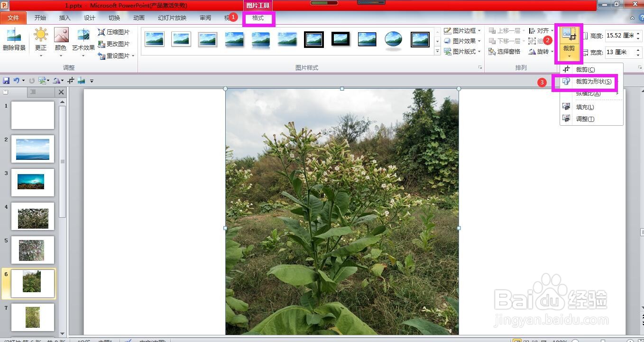Choose 裁剪为形状(S) menu item
Viewport: 644px width, 342px height.
(x=591, y=82)
